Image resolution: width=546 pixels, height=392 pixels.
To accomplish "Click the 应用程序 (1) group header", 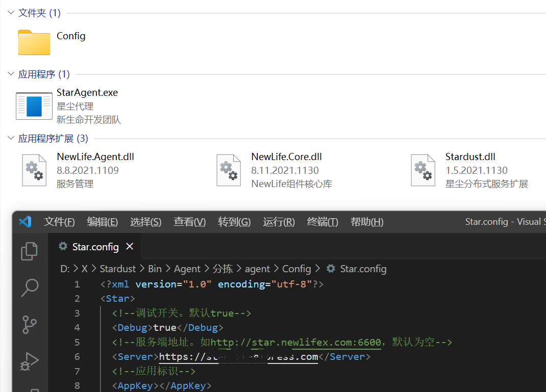I will tap(44, 74).
